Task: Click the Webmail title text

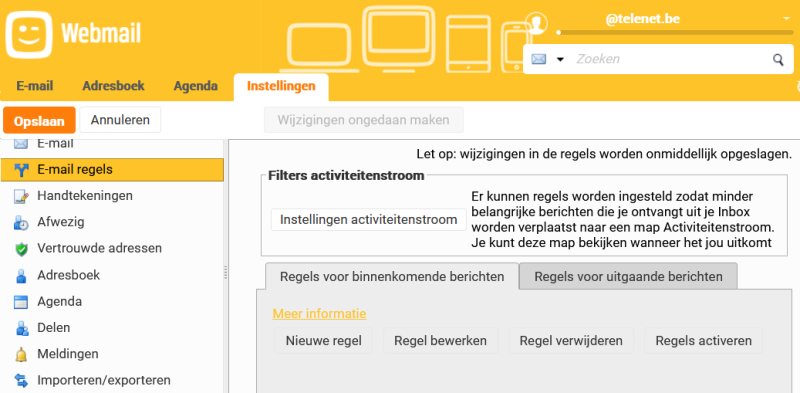Action: [x=101, y=33]
